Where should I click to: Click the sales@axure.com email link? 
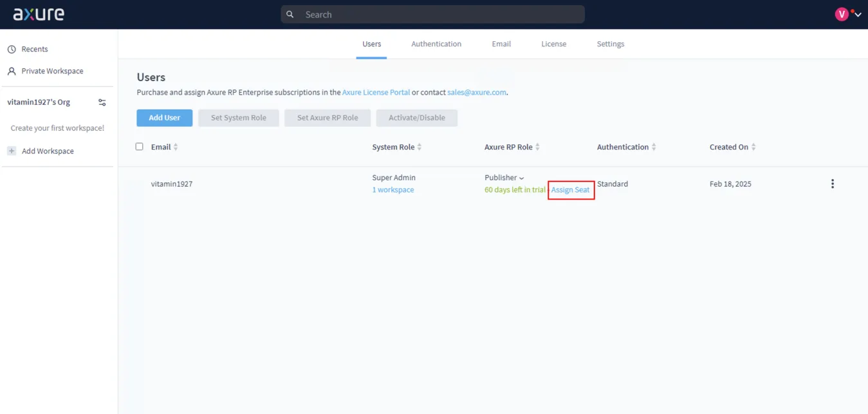(x=476, y=92)
